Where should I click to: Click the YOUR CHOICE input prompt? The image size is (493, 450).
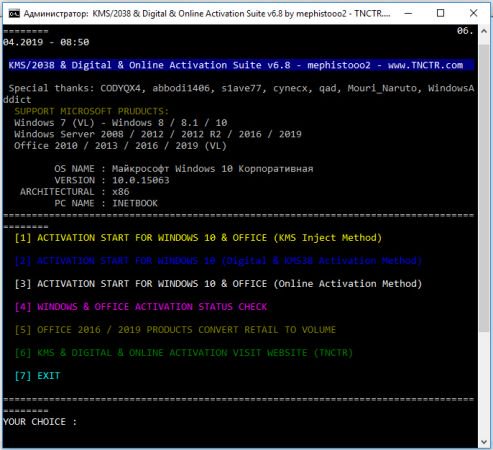40,422
